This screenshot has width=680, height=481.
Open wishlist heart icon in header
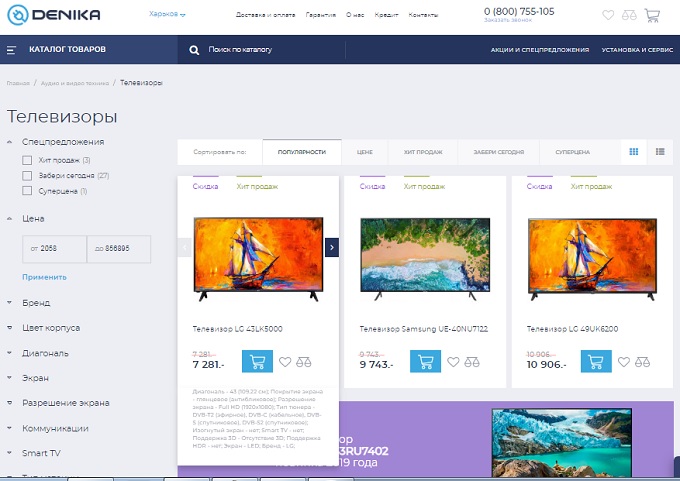(608, 15)
